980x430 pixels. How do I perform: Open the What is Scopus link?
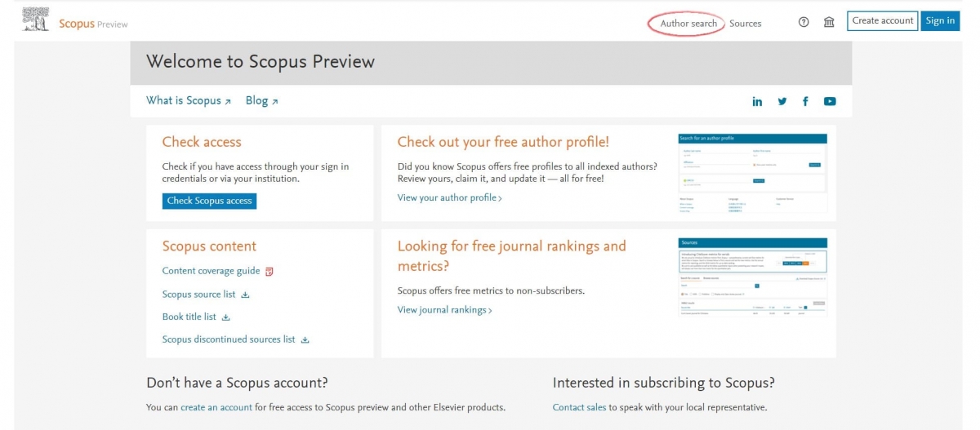tap(188, 100)
